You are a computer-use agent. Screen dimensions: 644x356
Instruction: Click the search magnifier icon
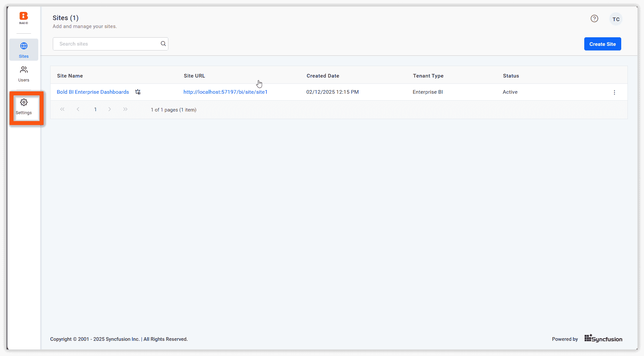point(163,44)
